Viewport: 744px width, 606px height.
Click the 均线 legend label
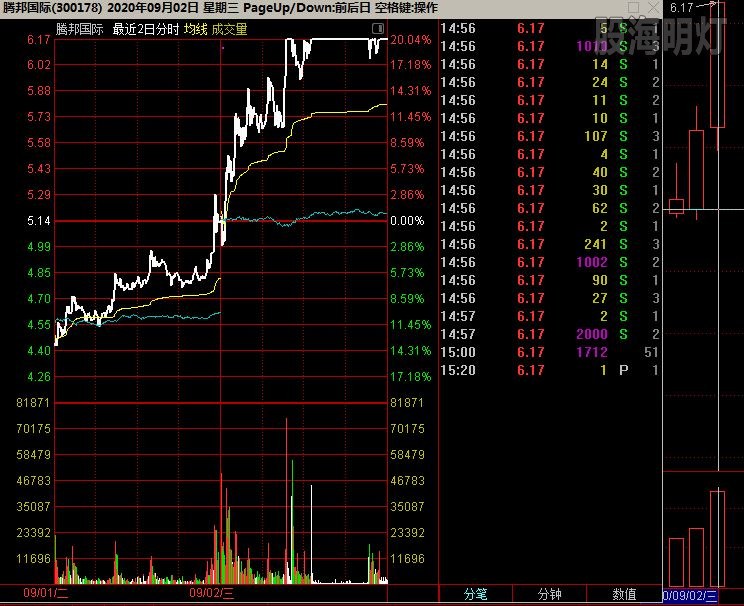195,29
